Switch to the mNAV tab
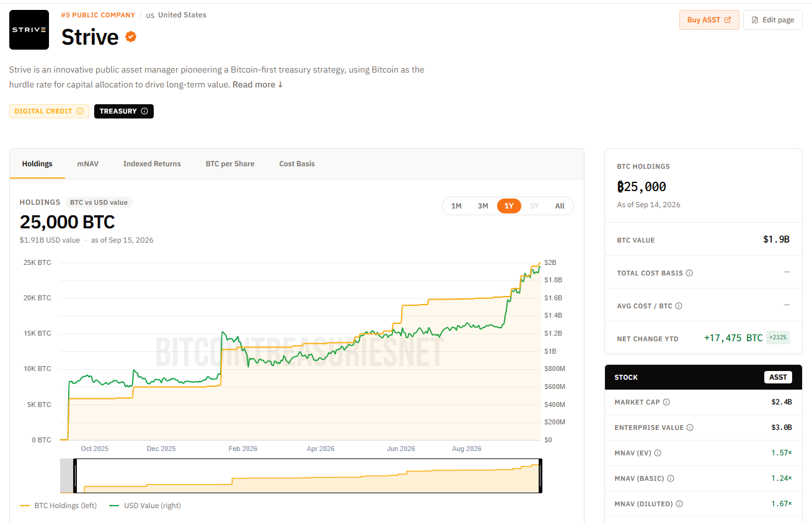This screenshot has width=812, height=523. (88, 164)
